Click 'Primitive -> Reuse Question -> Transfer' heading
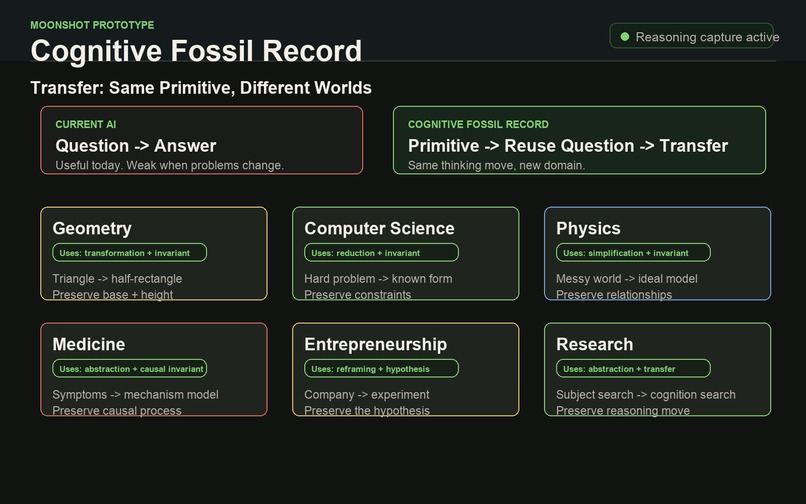 pos(568,146)
